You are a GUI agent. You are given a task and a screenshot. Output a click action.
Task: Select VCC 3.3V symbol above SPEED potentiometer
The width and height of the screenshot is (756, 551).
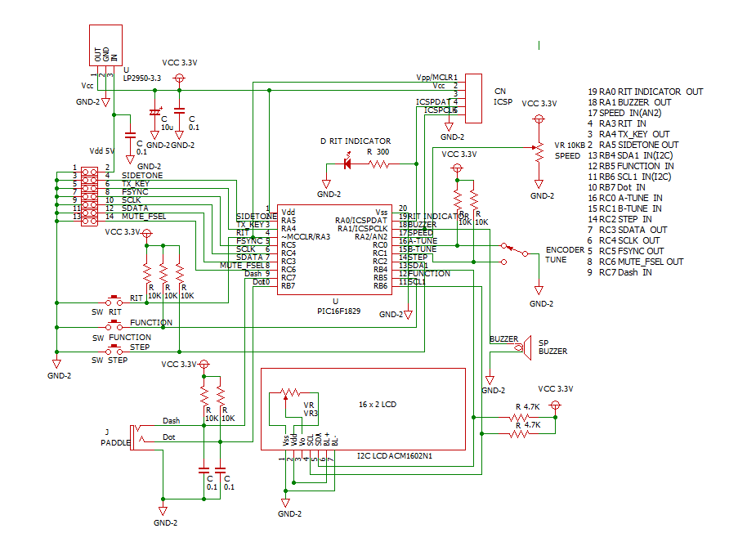click(539, 119)
